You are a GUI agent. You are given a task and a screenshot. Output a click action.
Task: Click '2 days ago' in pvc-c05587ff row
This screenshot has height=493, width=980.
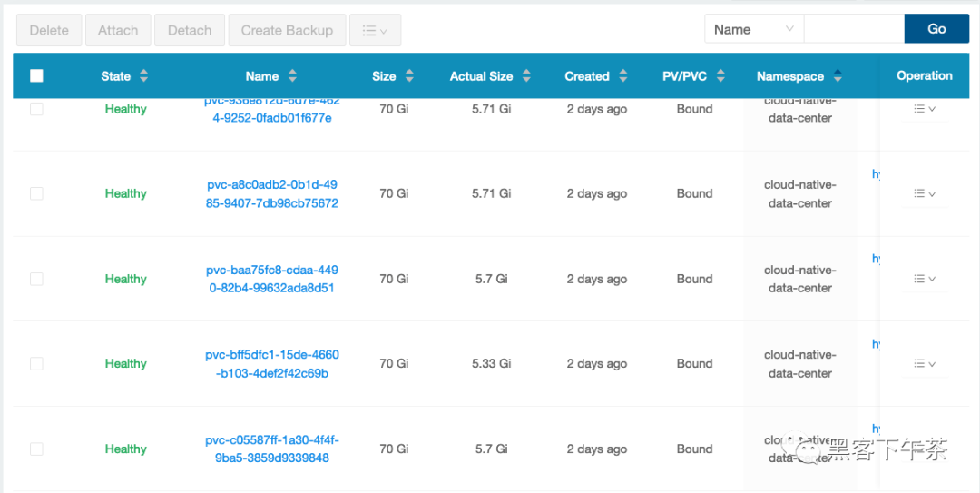pos(597,449)
